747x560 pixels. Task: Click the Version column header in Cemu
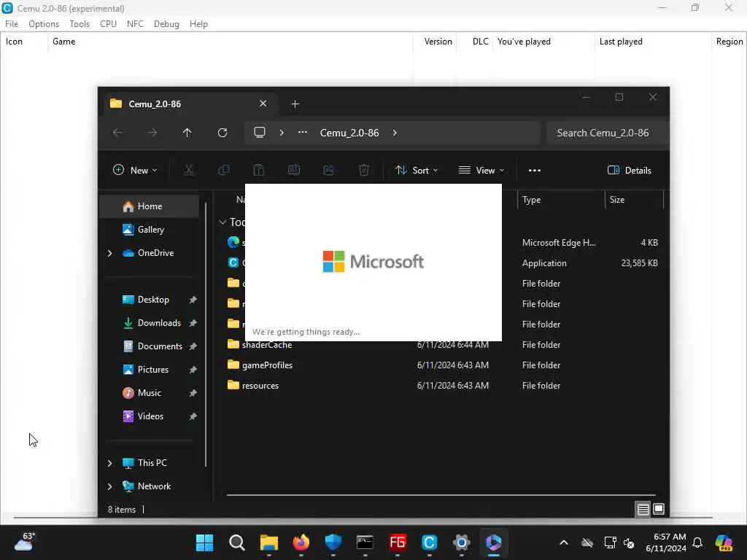click(x=438, y=42)
